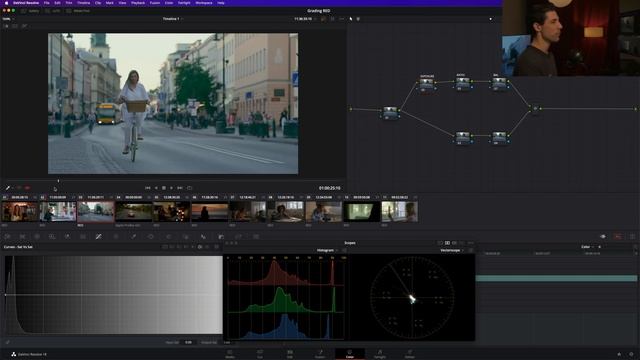The height and width of the screenshot is (360, 640).
Task: Switch curves to Custom mode icon
Action: pos(164,247)
